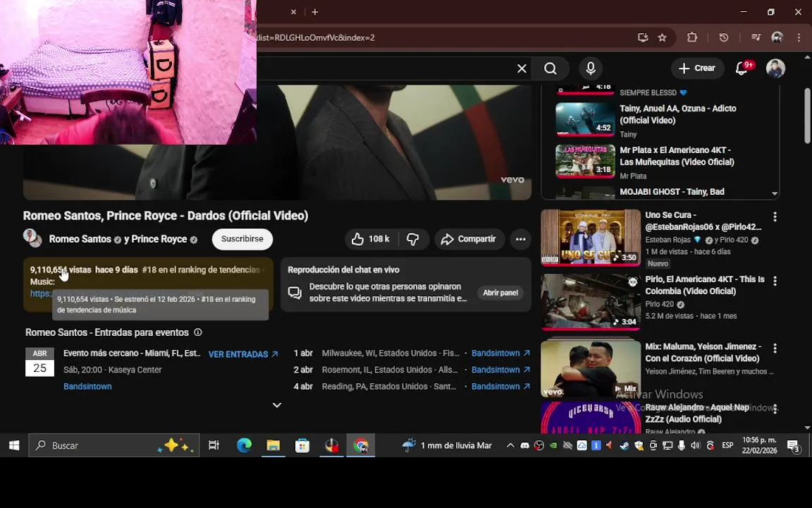
Task: Open Chrome extensions puzzle icon
Action: 692,37
